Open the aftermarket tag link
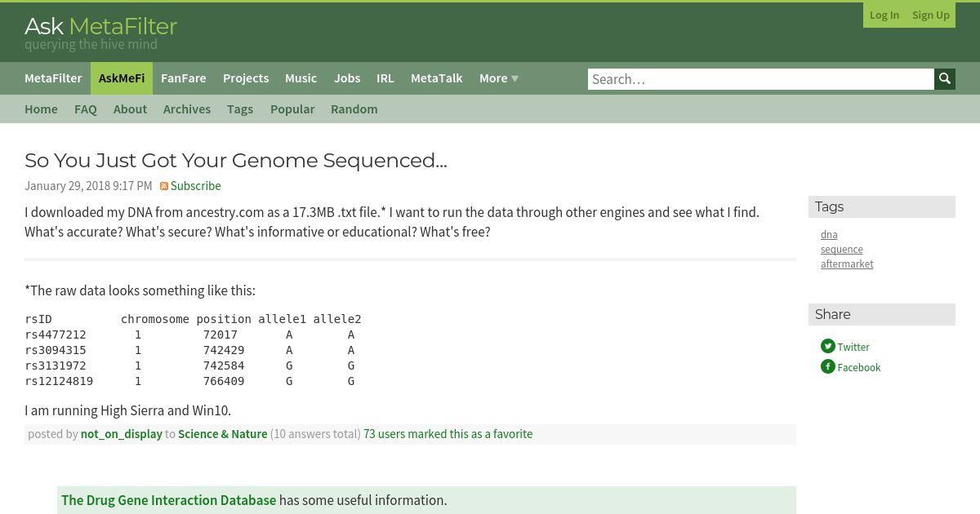 pyautogui.click(x=847, y=264)
